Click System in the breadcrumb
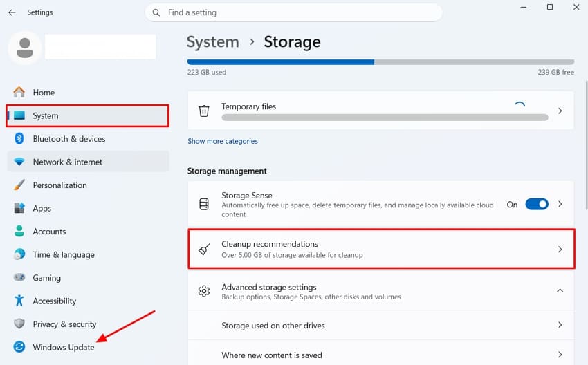588x365 pixels. coord(212,41)
